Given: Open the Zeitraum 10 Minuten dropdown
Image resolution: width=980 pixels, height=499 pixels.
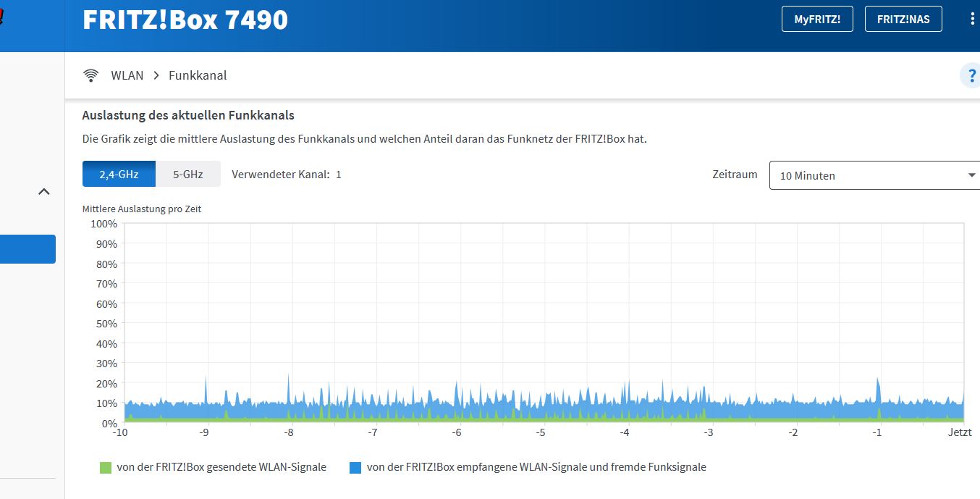Looking at the screenshot, I should point(874,175).
